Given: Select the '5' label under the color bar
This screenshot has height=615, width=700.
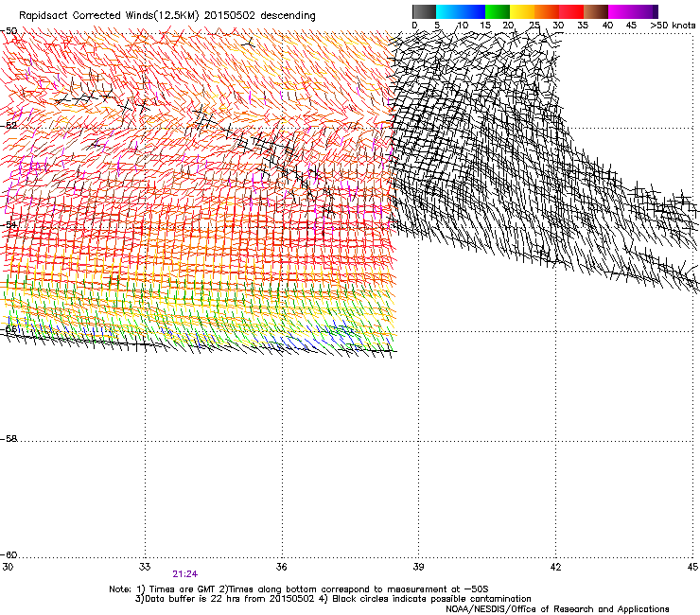Looking at the screenshot, I should (437, 25).
